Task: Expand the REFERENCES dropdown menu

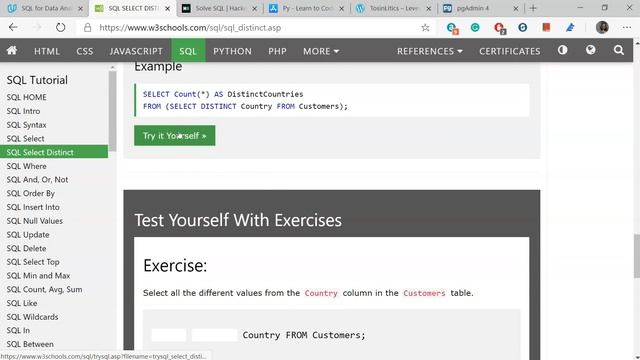Action: pyautogui.click(x=430, y=51)
